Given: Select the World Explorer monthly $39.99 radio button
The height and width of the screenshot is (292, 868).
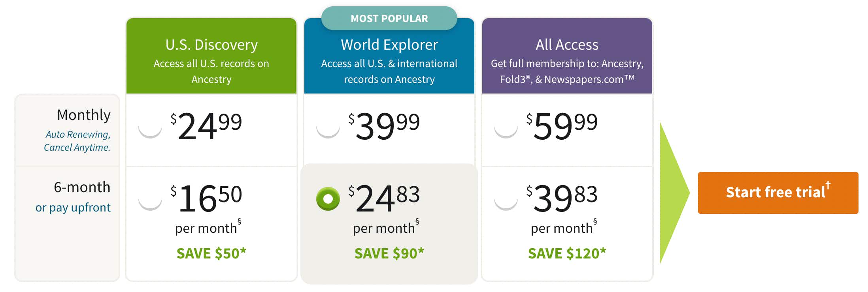Looking at the screenshot, I should coord(328,127).
